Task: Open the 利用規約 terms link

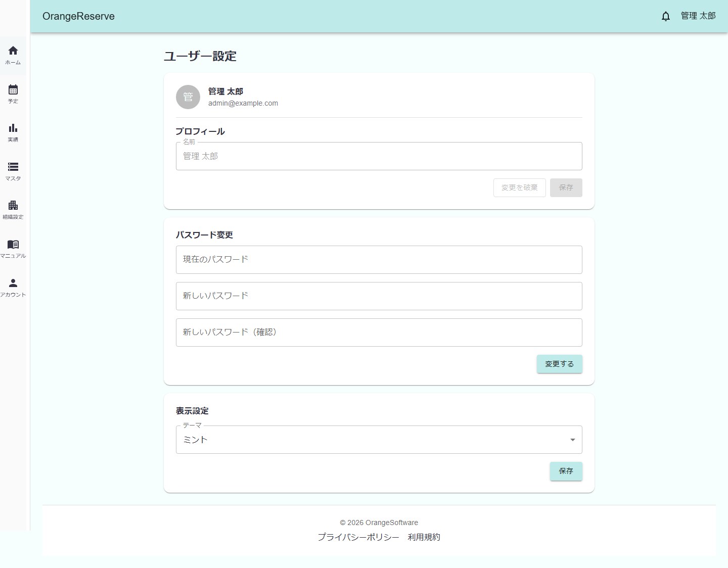Action: [424, 537]
